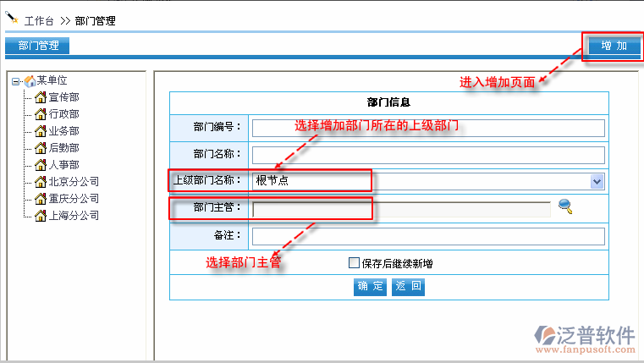Viewport: 644px width, 363px height.
Task: Click the house icon beside 人事部
Action: click(x=41, y=165)
